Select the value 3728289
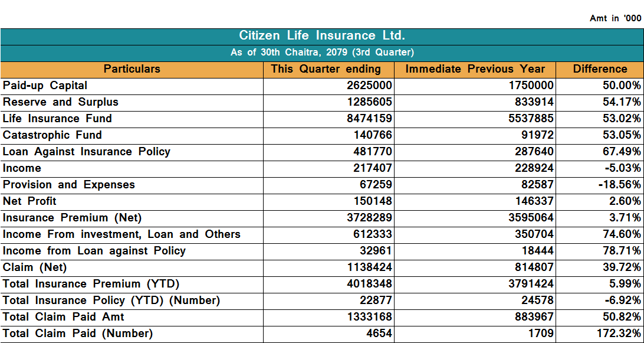The image size is (644, 343). [x=371, y=218]
